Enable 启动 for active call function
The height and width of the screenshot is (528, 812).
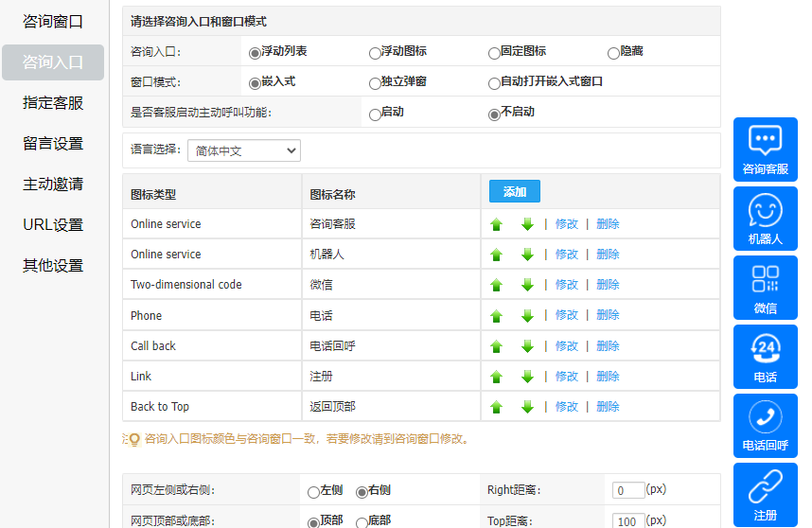click(x=375, y=114)
